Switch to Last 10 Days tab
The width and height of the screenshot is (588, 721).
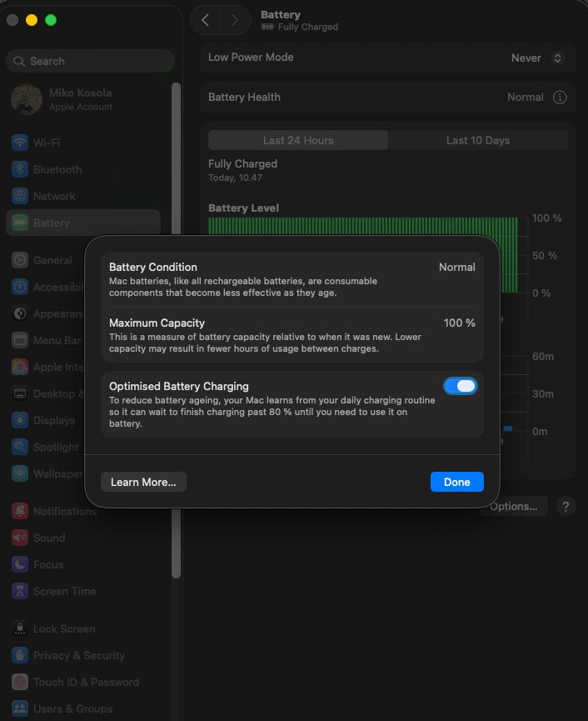pyautogui.click(x=478, y=140)
